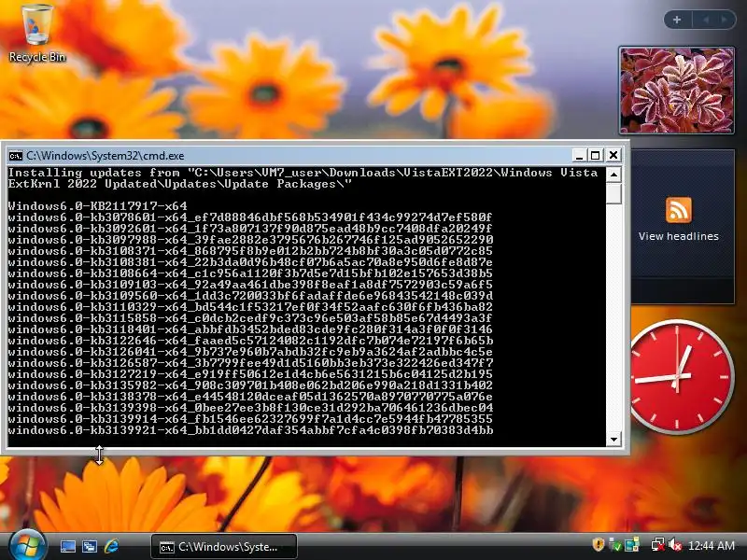Click the network disconnected tray icon
Screen dimensions: 747x560
tap(658, 545)
